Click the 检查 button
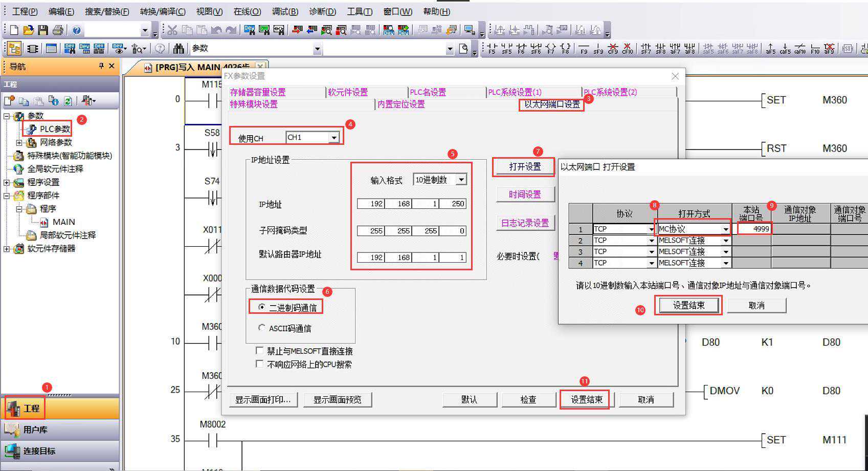Image resolution: width=868 pixels, height=471 pixels. [x=528, y=399]
